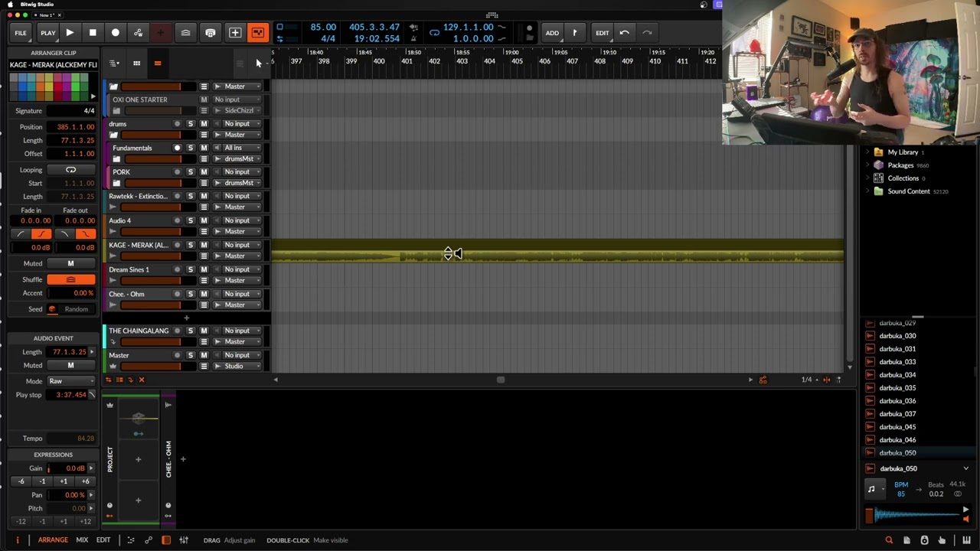Open the FILE menu

(21, 33)
